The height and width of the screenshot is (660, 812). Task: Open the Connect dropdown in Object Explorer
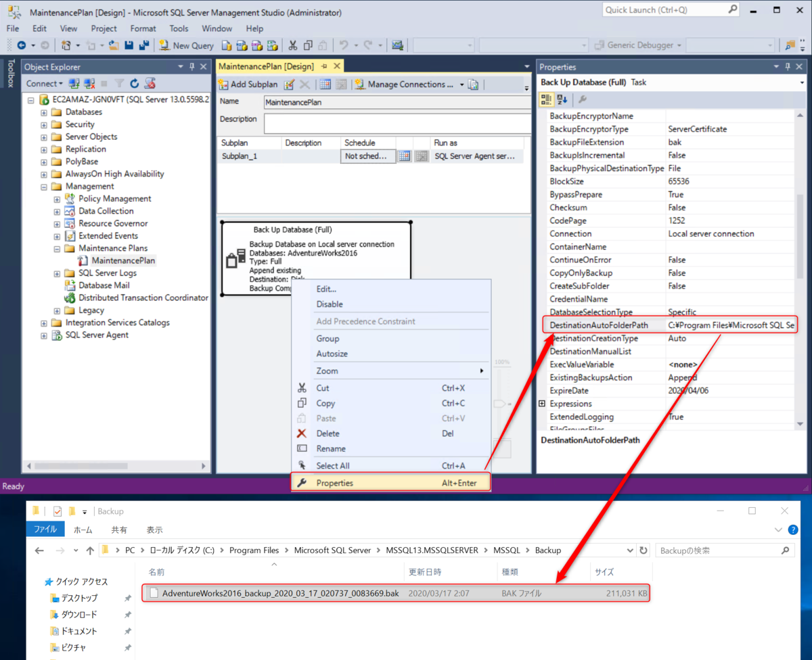click(x=44, y=83)
